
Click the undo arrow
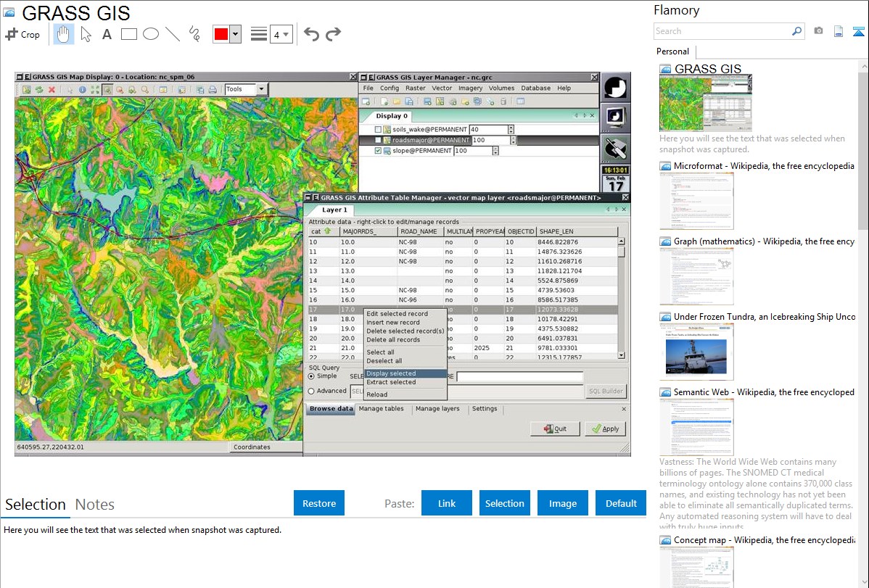tap(311, 34)
